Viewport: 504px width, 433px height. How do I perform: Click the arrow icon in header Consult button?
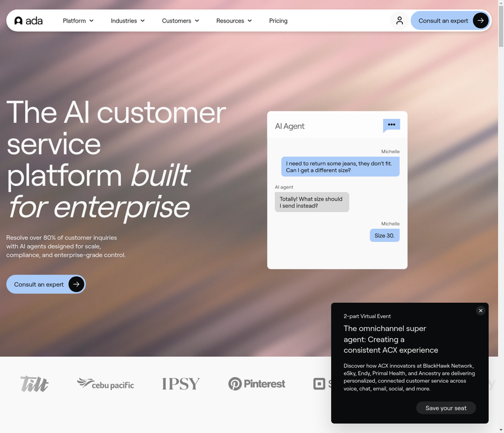coord(480,21)
